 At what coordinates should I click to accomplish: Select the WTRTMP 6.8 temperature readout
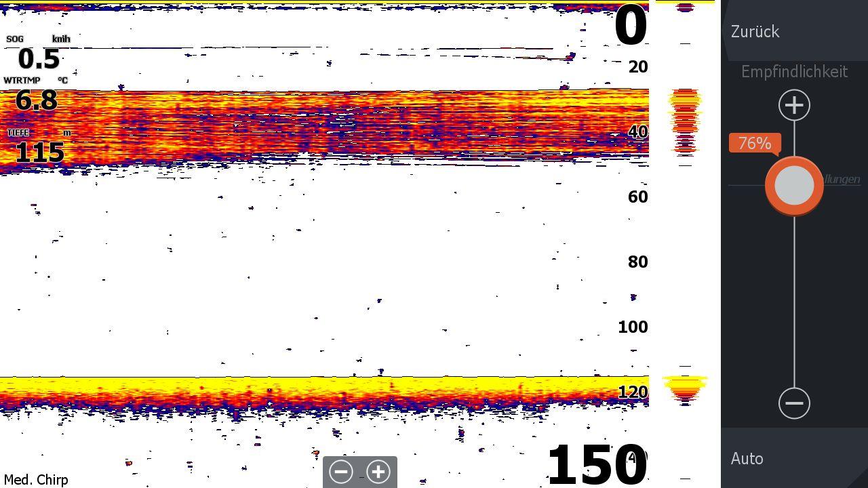37,95
